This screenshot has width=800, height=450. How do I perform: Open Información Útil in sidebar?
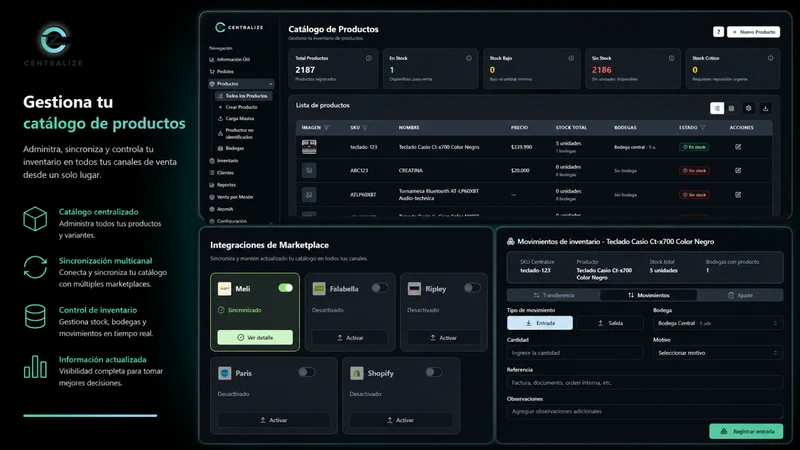tap(230, 59)
